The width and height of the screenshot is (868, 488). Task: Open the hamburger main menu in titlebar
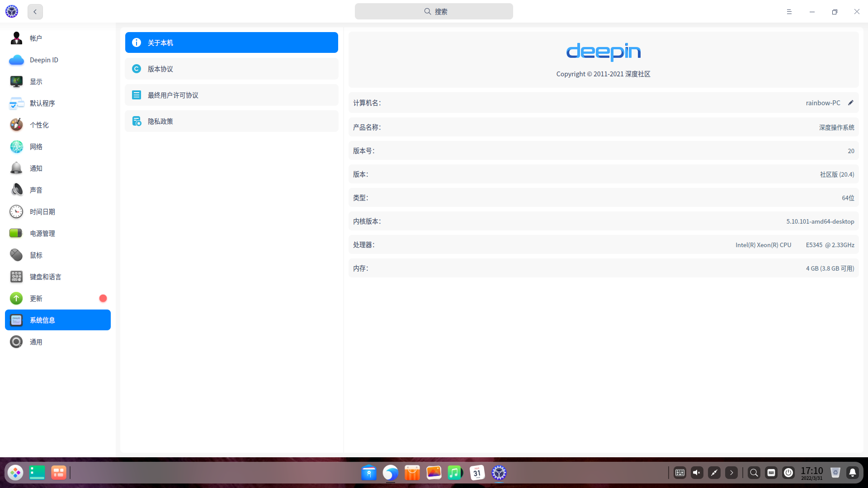coord(789,12)
